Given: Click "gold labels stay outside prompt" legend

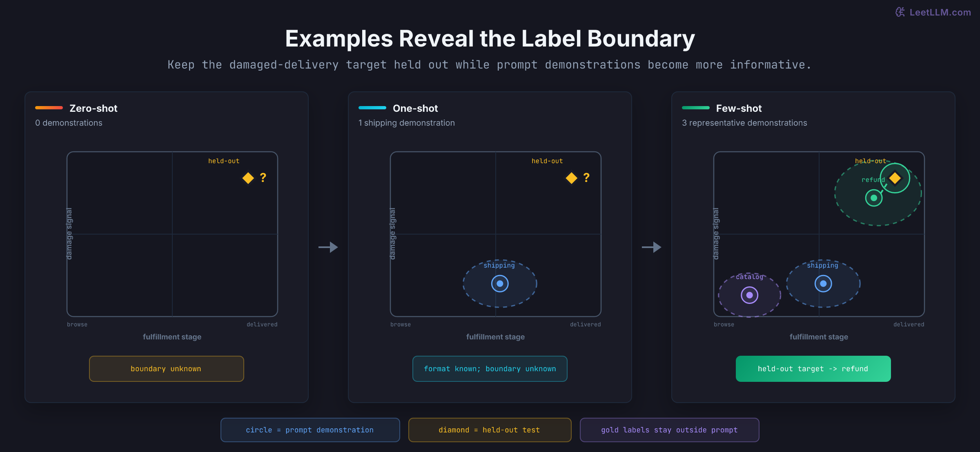Looking at the screenshot, I should coord(670,430).
